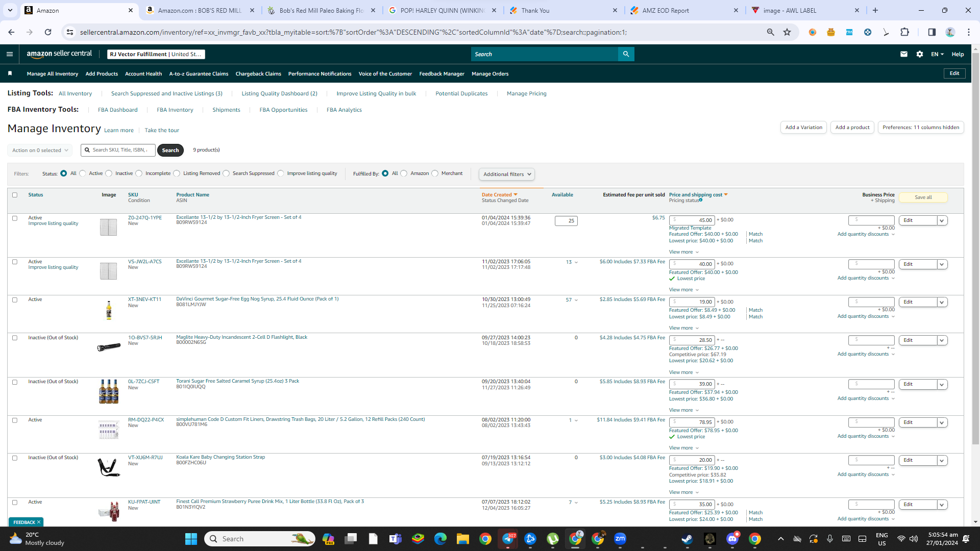Click the Add a product button
This screenshot has height=551, width=980.
pyautogui.click(x=852, y=128)
